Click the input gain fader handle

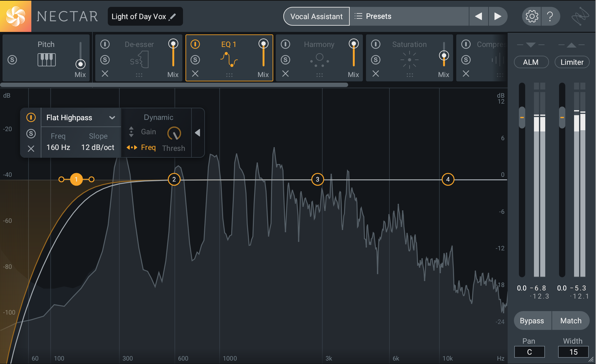click(x=522, y=117)
